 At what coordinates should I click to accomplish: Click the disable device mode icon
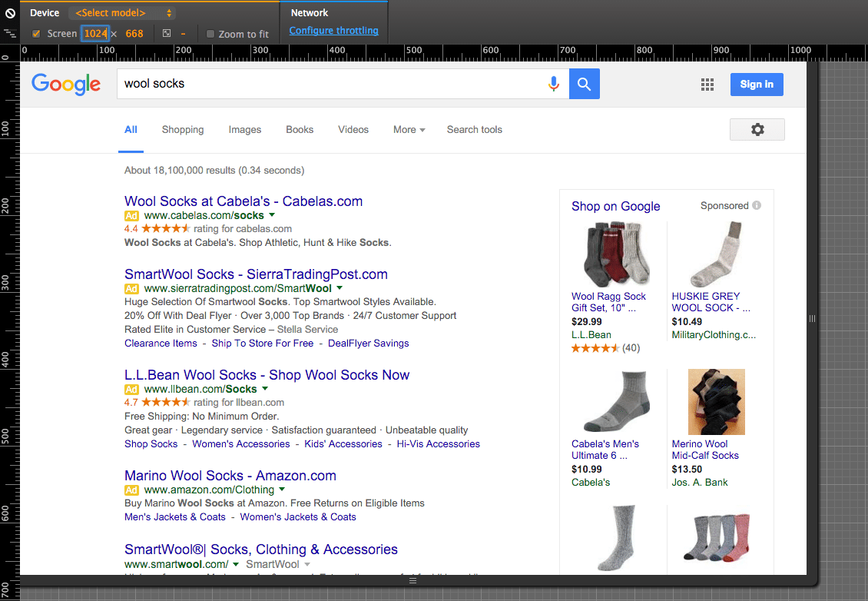coord(10,13)
